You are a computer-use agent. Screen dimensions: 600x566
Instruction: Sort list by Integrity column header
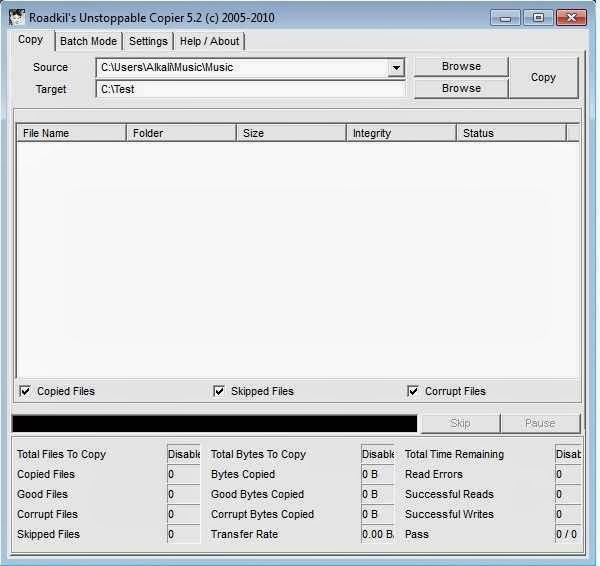[x=402, y=133]
